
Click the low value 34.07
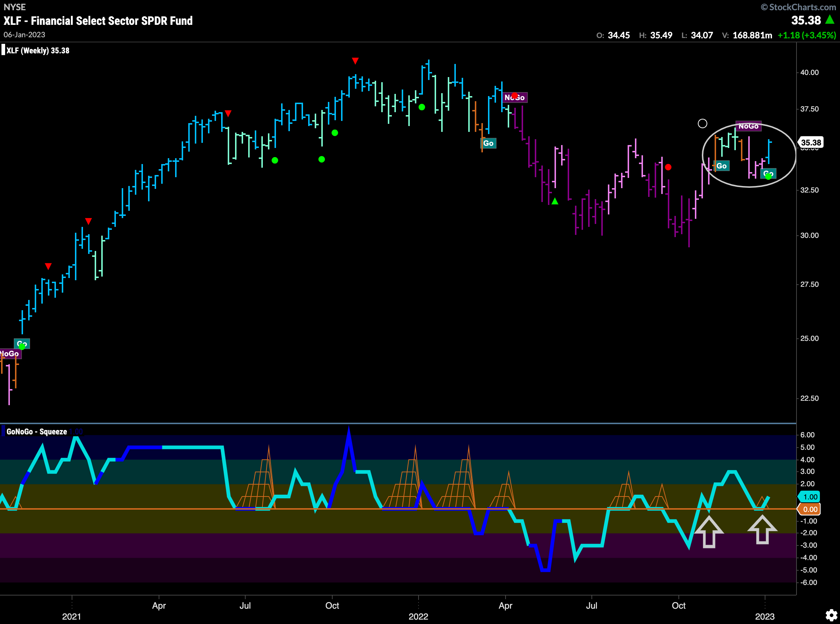(x=702, y=35)
